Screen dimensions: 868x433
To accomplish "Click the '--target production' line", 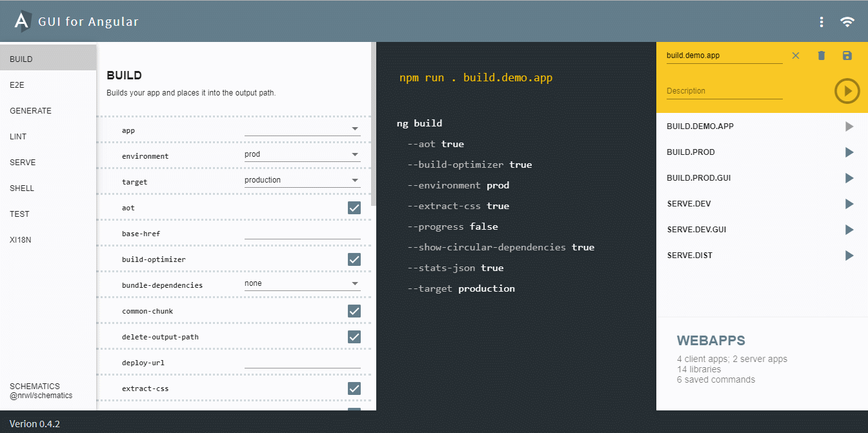I will [461, 288].
